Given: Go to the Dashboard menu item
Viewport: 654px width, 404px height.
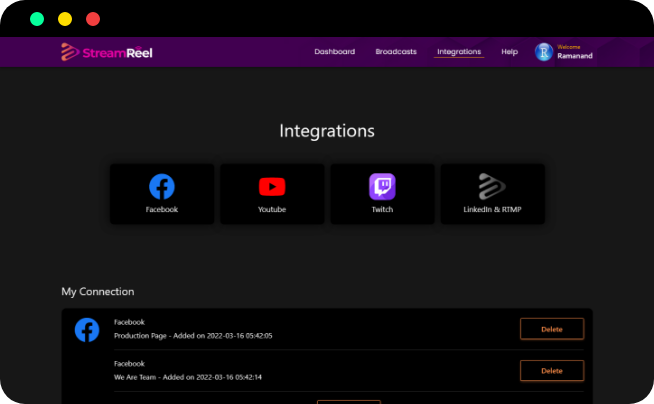Looking at the screenshot, I should point(334,52).
